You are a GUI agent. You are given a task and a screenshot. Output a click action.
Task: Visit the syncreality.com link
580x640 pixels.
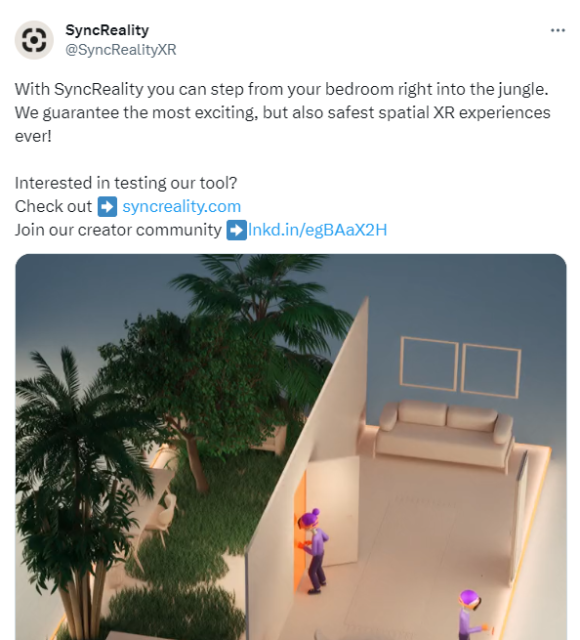pos(182,206)
